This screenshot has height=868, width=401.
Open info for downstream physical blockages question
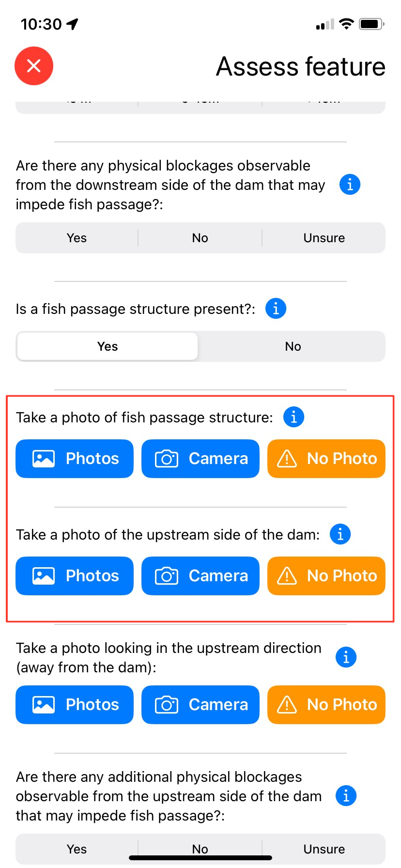pos(350,185)
